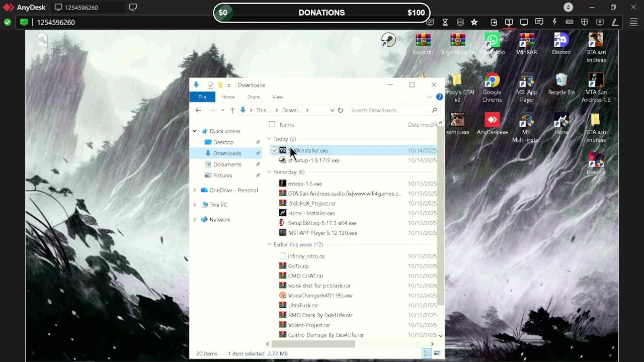Expand the This PC tree node

point(195,205)
